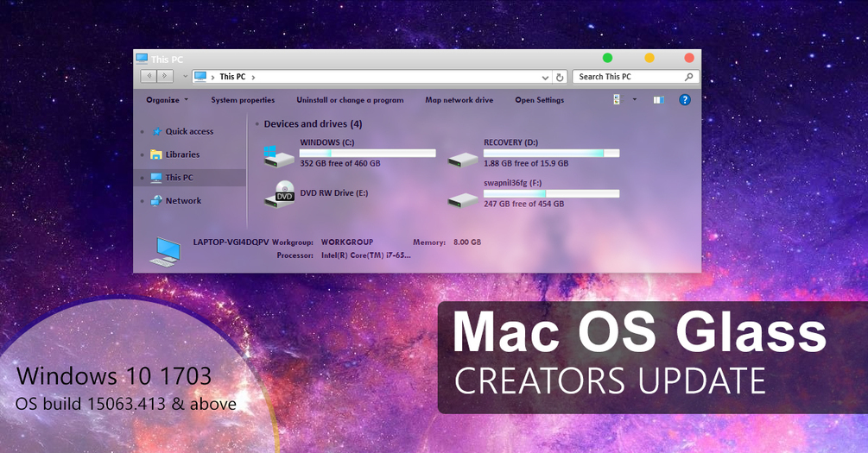Click the Intel(R) Core(TM) processor value

366,255
